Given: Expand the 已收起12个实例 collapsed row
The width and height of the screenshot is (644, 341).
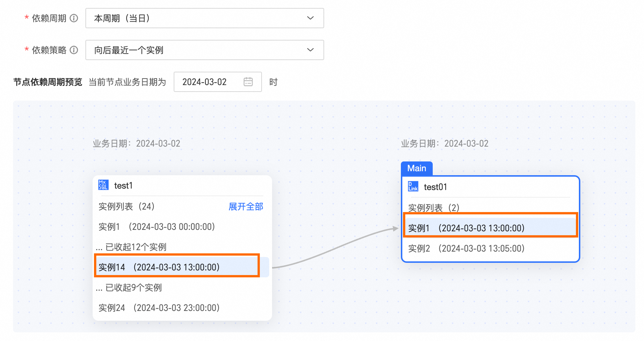Looking at the screenshot, I should 132,247.
